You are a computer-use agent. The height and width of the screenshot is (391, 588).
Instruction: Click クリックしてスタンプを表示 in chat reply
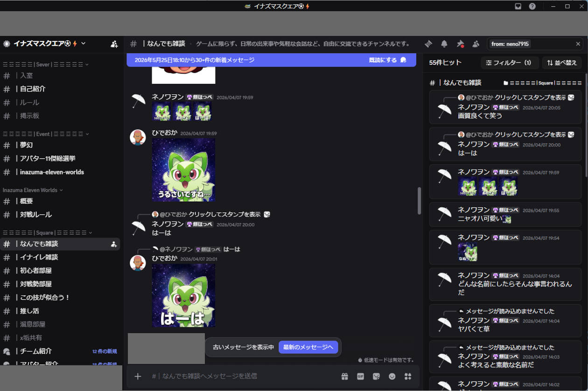pyautogui.click(x=224, y=215)
